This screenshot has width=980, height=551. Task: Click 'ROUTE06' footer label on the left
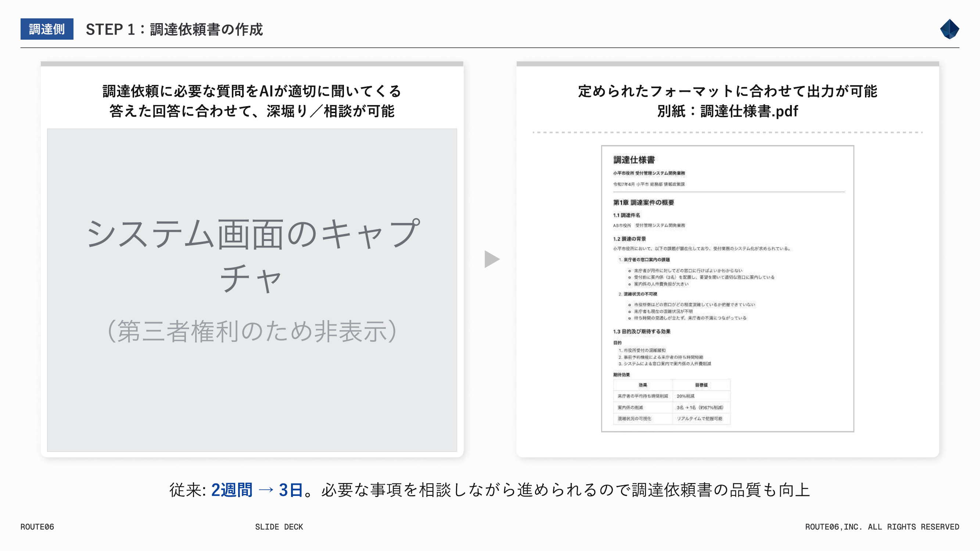(x=37, y=527)
